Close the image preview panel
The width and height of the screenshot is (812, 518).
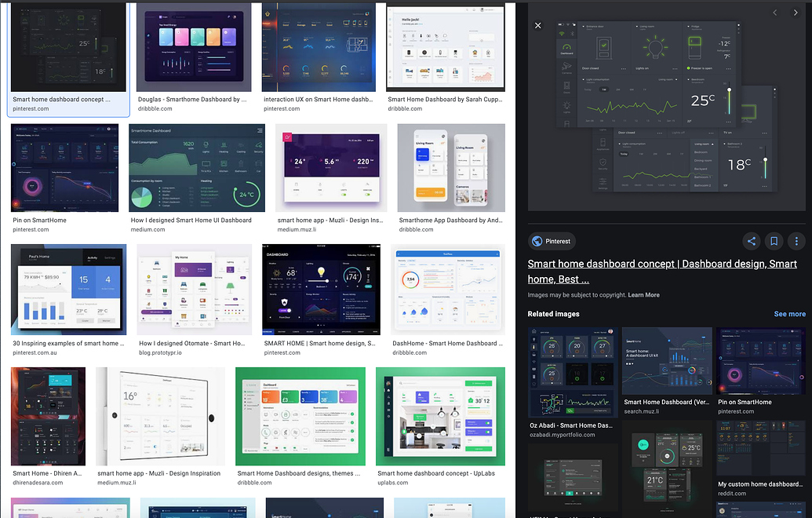coord(537,25)
